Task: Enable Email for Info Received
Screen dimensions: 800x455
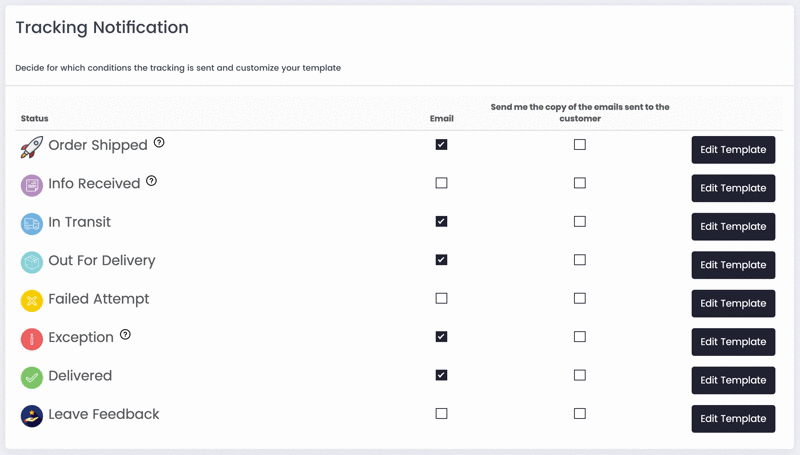Action: click(x=441, y=183)
